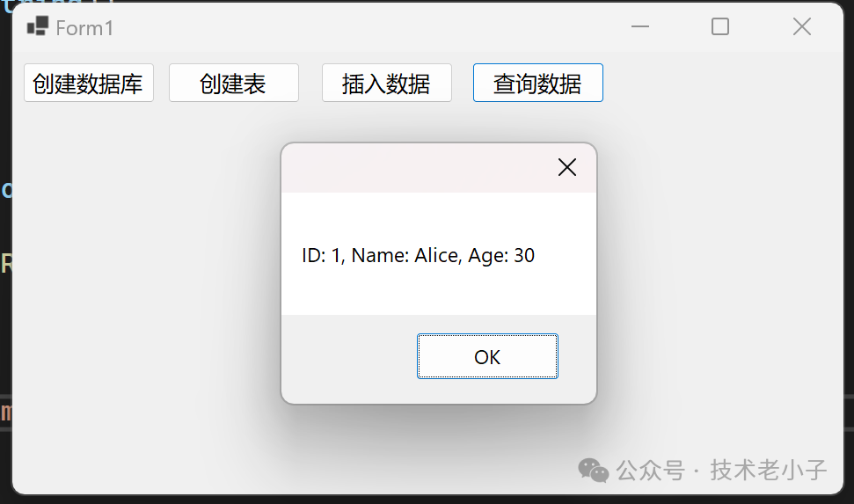854x504 pixels.
Task: Click the Form1 title text
Action: click(x=84, y=28)
